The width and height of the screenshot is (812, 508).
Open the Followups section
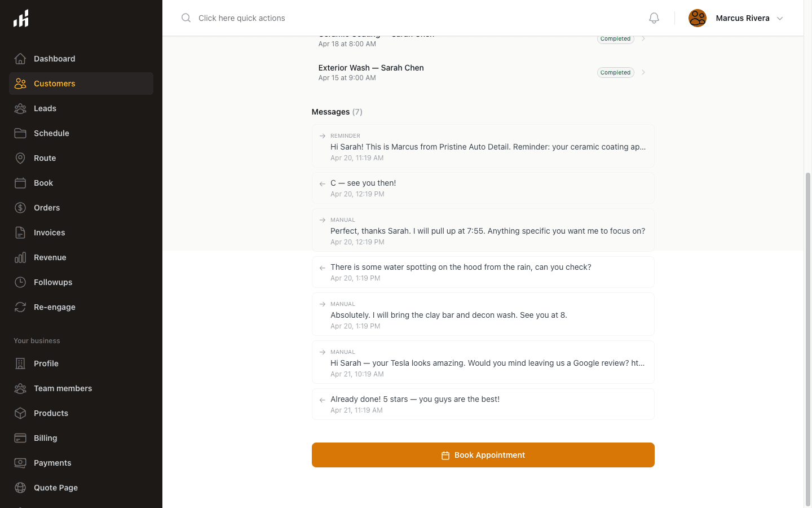[52, 282]
